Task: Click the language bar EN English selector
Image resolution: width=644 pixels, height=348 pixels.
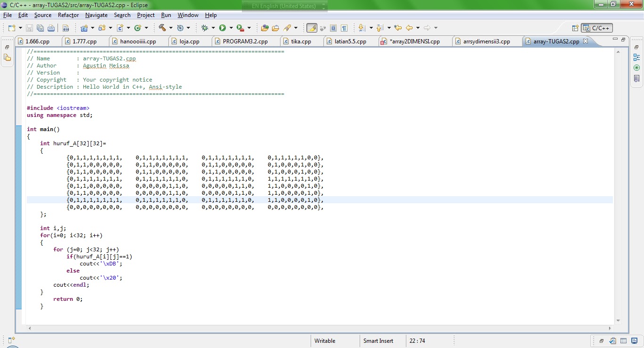Action: coord(284,6)
